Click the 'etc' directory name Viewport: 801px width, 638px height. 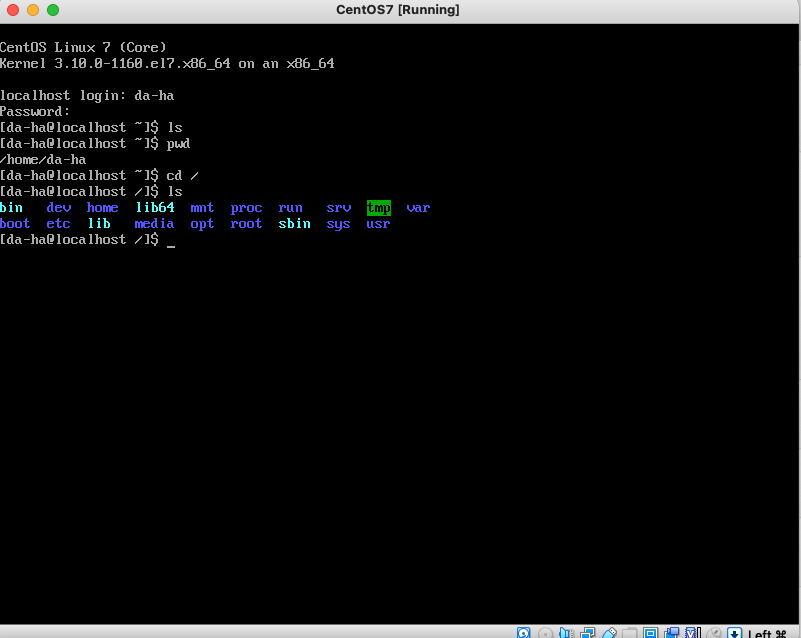(x=58, y=223)
